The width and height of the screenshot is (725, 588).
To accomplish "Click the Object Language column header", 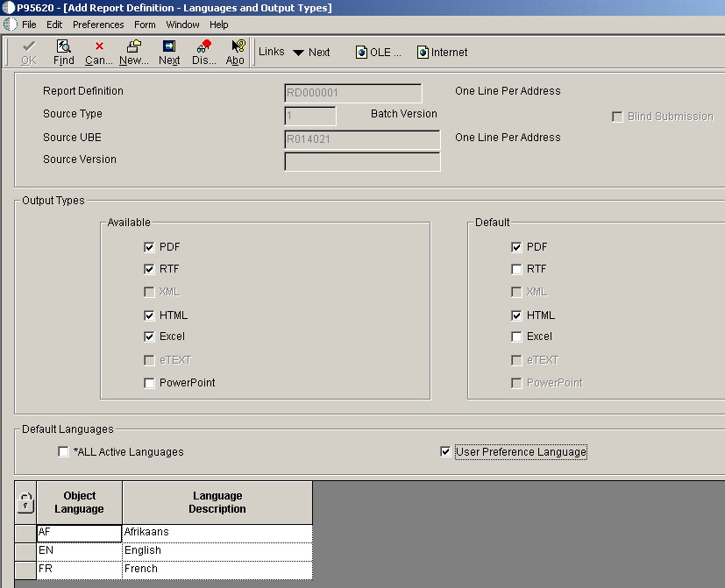I will click(80, 502).
